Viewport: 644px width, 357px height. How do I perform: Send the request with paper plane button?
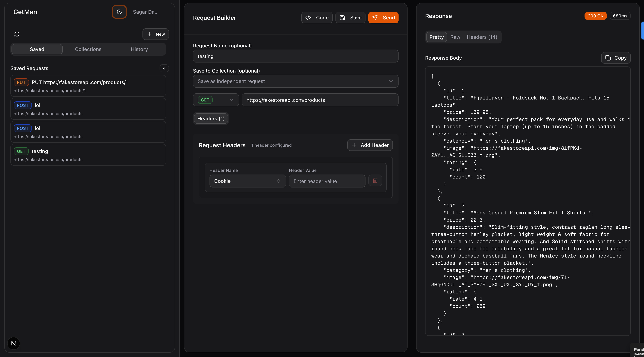[x=383, y=18]
